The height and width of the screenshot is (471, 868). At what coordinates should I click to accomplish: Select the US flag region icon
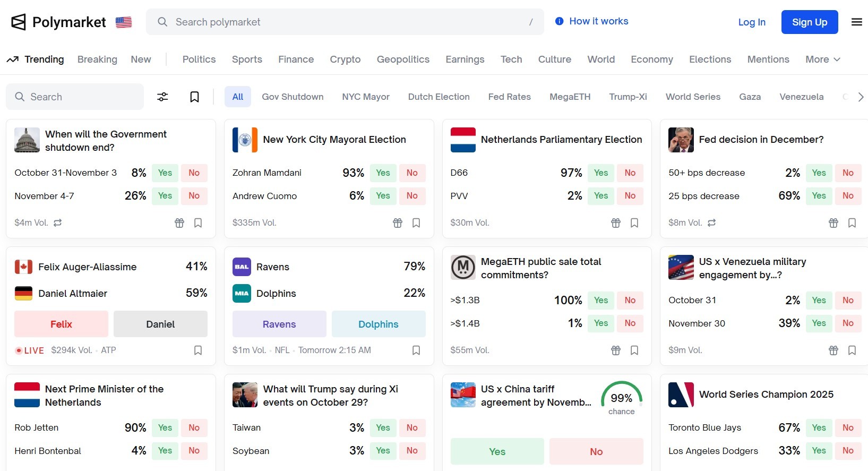tap(124, 22)
